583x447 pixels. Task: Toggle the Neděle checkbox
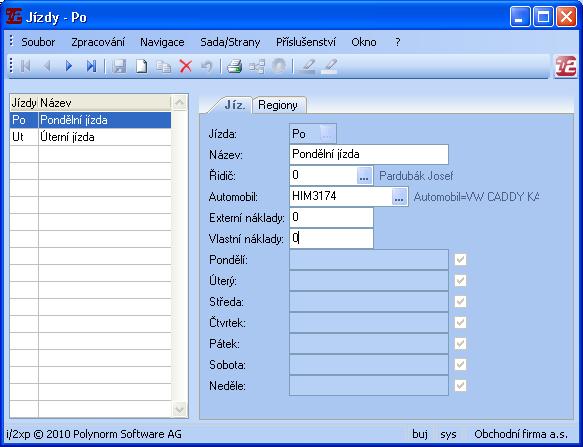point(460,386)
